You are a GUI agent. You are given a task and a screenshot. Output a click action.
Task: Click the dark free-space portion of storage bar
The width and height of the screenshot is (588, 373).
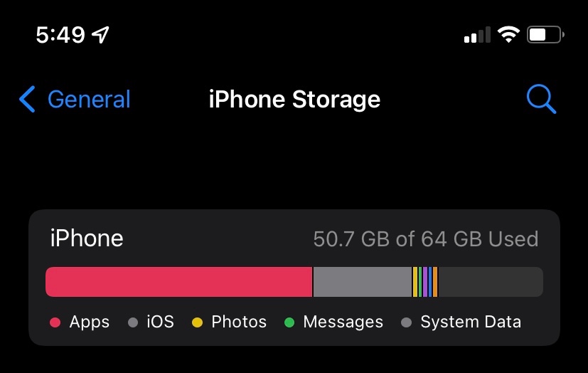pos(491,282)
